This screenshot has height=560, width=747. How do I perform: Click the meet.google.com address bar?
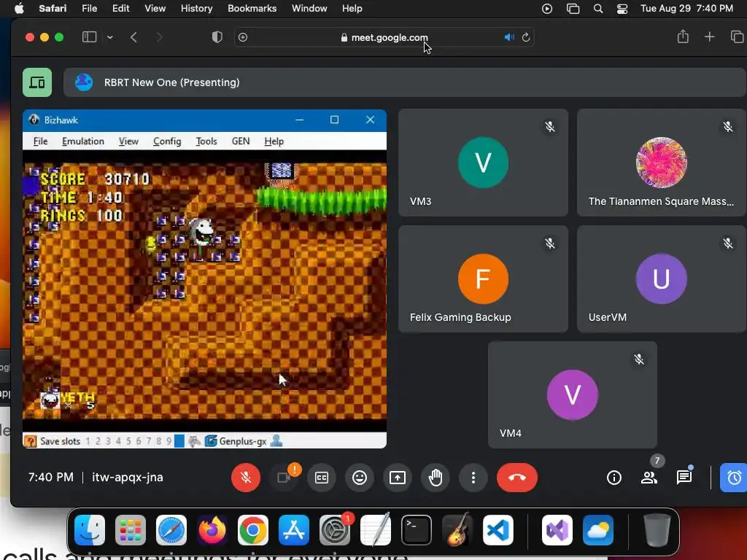pyautogui.click(x=384, y=37)
